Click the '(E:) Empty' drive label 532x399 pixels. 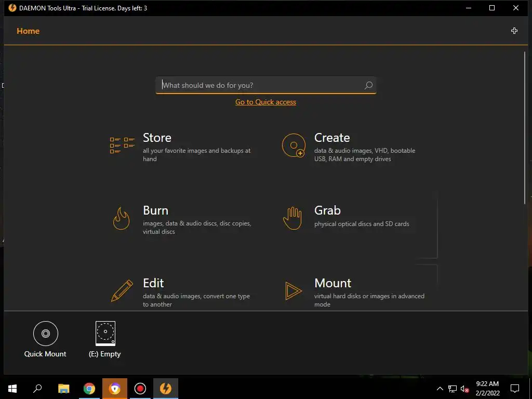tap(105, 354)
